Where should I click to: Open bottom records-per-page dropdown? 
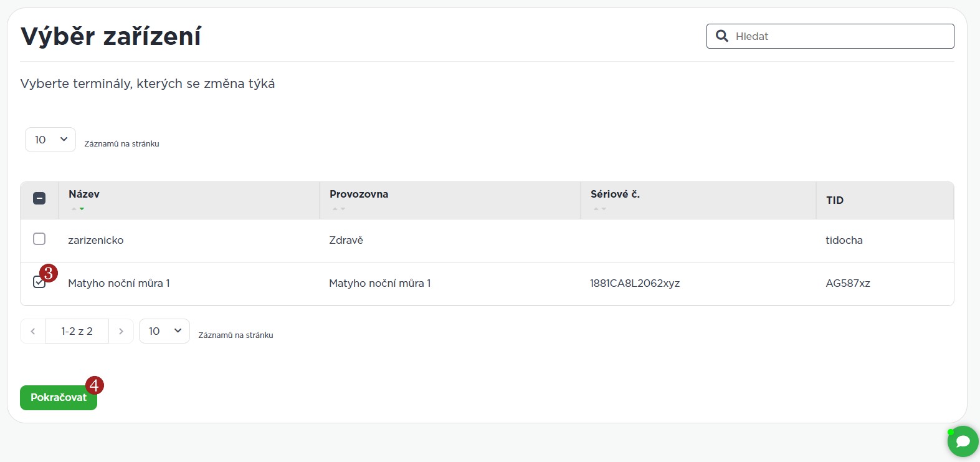[164, 331]
